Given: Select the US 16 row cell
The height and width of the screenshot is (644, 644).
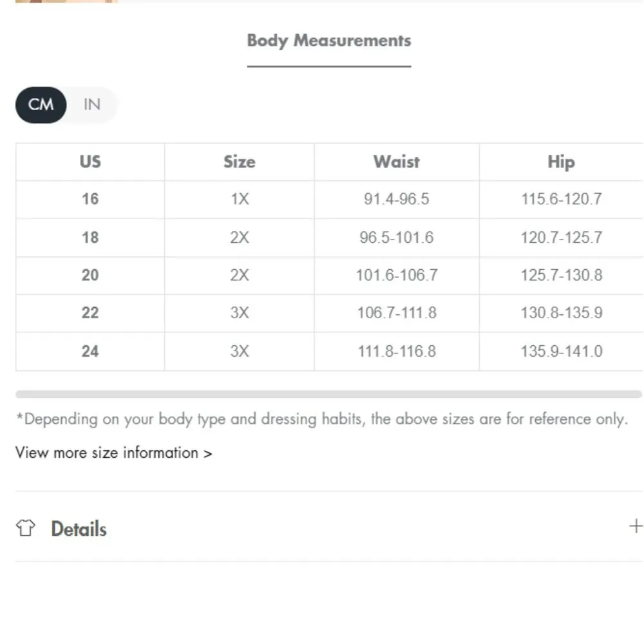Looking at the screenshot, I should pos(90,199).
